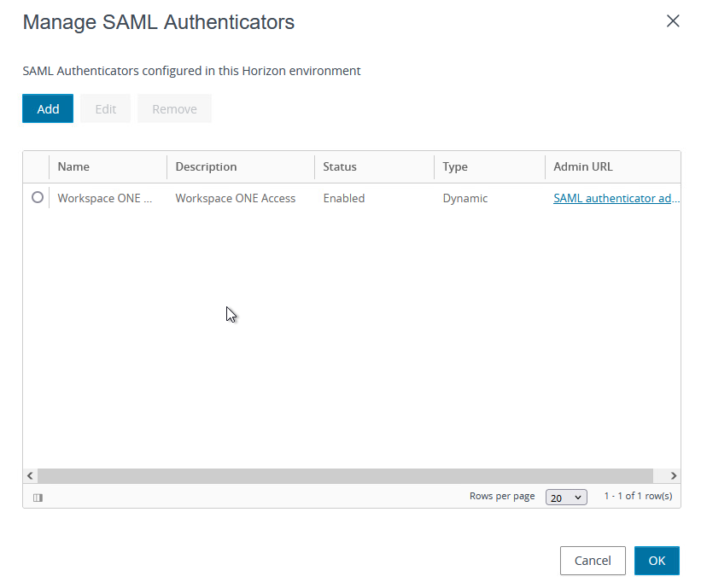The image size is (707, 588).
Task: Click the left scroll arrow of the table
Action: [x=30, y=475]
